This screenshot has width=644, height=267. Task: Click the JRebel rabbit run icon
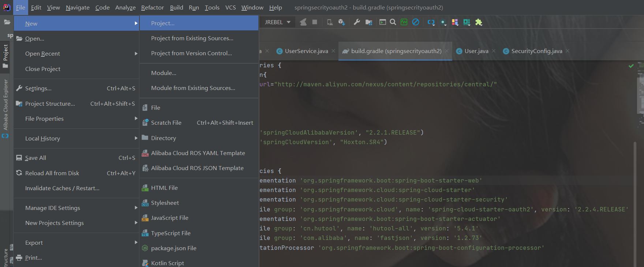point(303,22)
